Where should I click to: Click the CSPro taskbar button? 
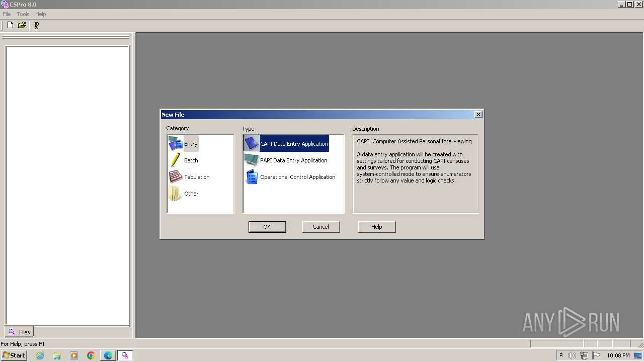coord(125,355)
